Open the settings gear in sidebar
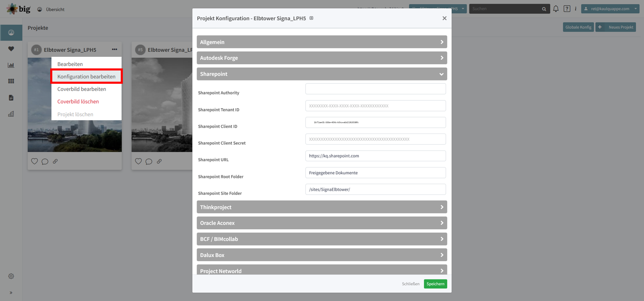The height and width of the screenshot is (301, 644). tap(11, 276)
